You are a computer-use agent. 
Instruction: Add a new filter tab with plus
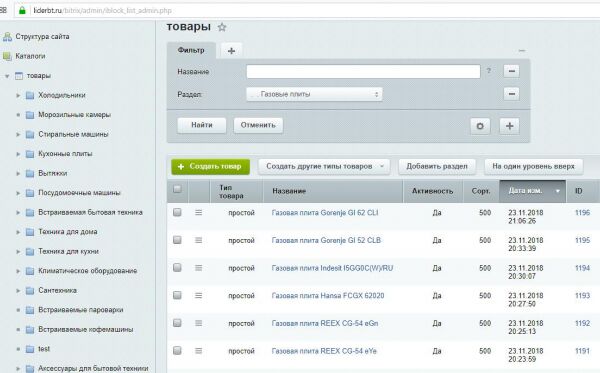231,50
